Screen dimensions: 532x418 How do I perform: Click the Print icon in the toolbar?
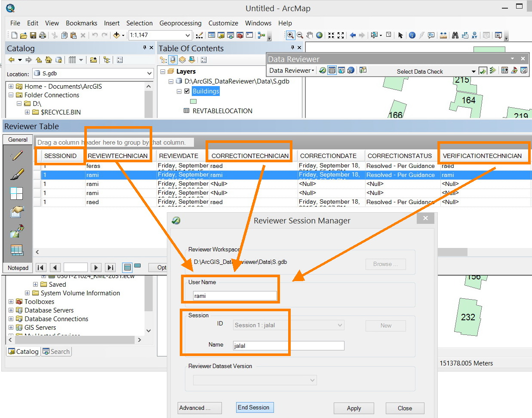click(x=43, y=35)
